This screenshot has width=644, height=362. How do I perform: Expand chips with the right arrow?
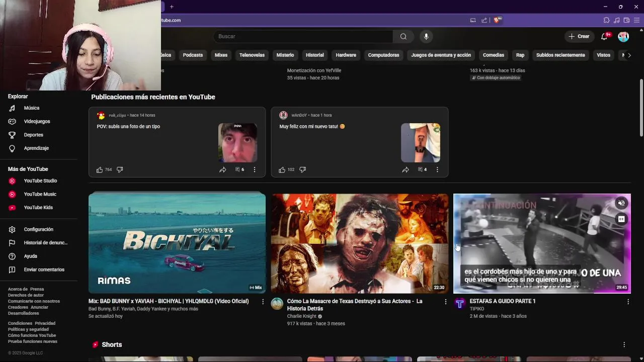[x=629, y=55]
